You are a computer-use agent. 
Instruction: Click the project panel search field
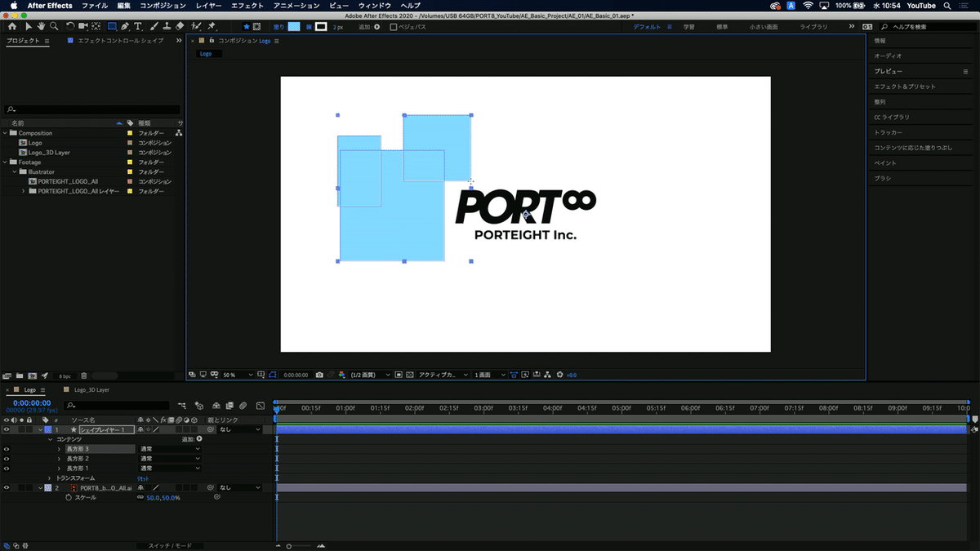tap(92, 109)
